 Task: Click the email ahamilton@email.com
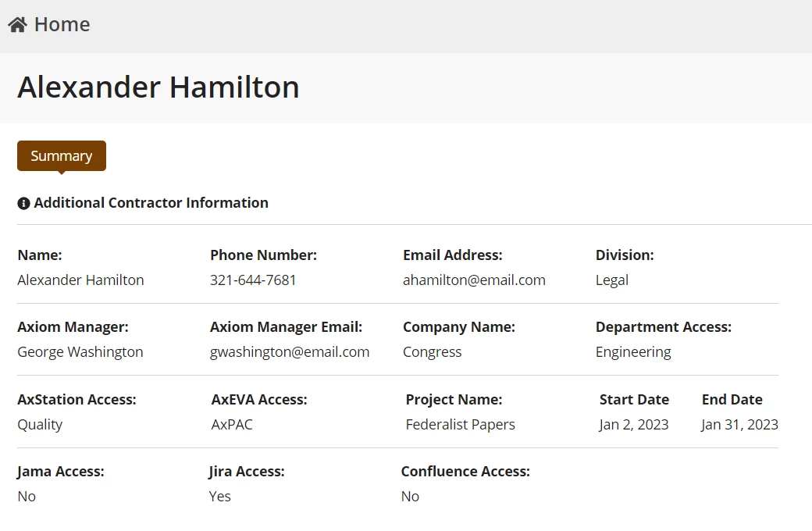click(474, 280)
